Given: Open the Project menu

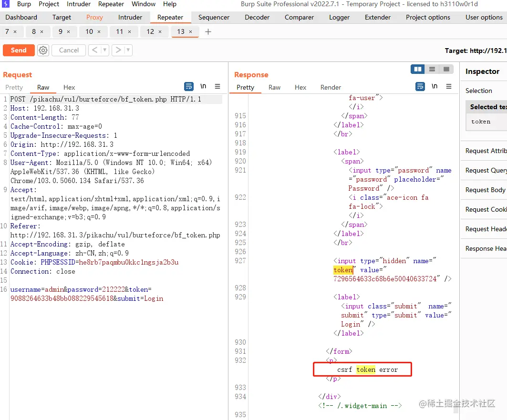Looking at the screenshot, I should (x=49, y=4).
